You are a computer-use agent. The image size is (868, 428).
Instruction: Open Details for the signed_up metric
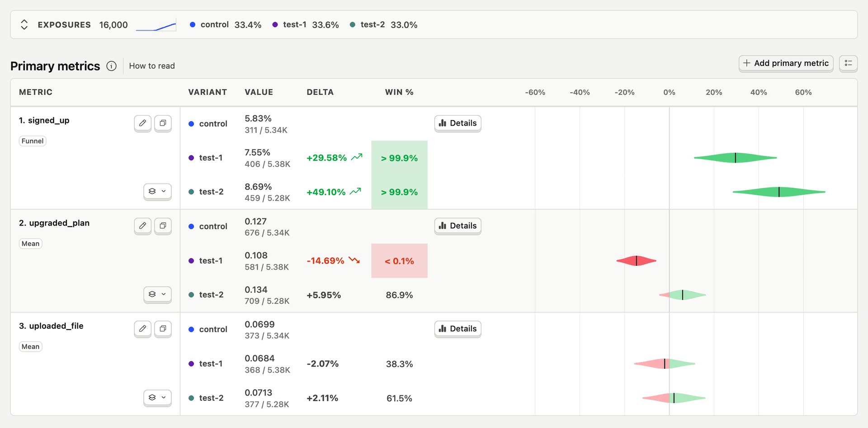coord(458,123)
